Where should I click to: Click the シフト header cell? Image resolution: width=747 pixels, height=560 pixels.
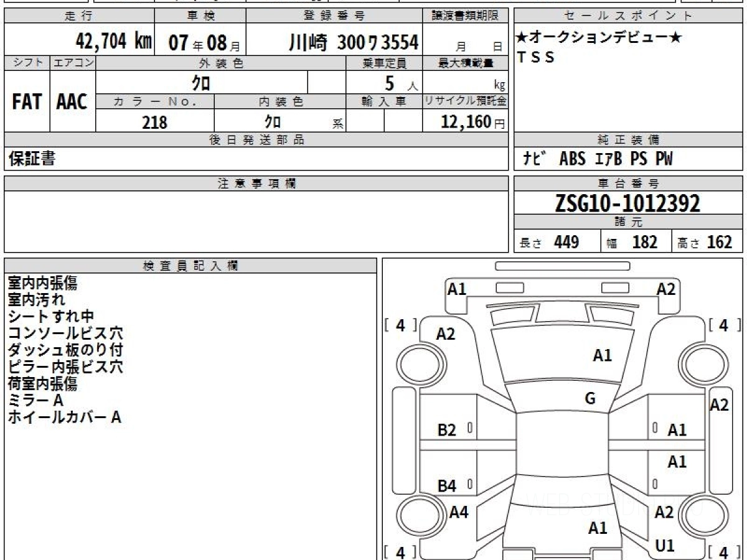[x=27, y=63]
